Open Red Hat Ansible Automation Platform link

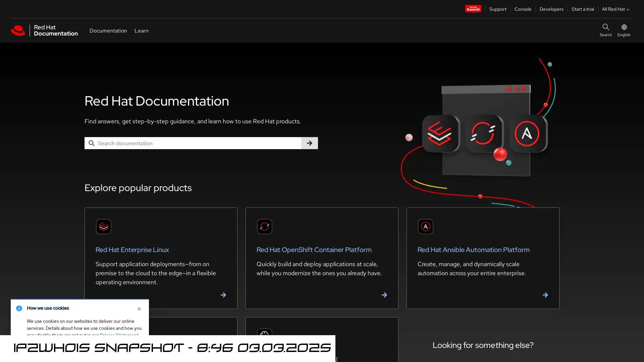[473, 250]
